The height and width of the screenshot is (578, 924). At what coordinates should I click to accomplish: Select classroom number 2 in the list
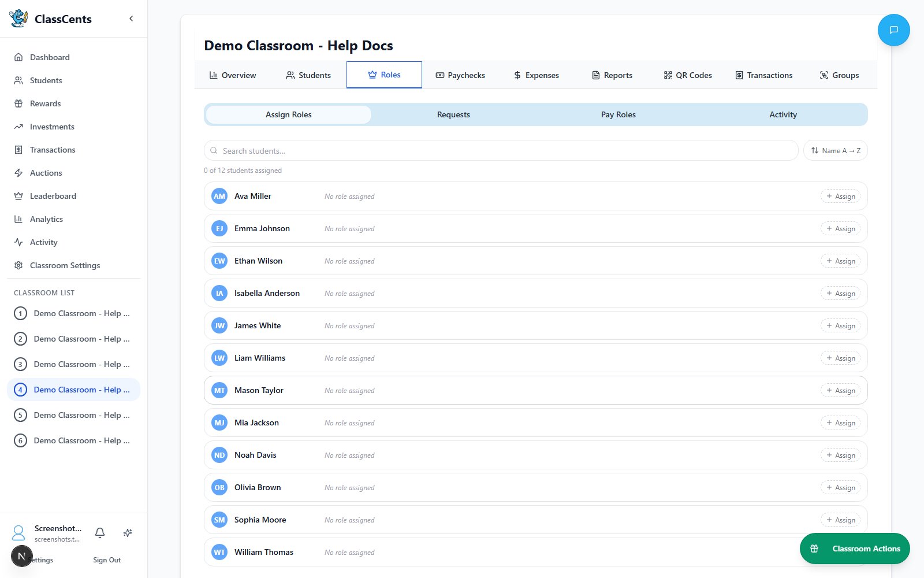click(x=73, y=339)
